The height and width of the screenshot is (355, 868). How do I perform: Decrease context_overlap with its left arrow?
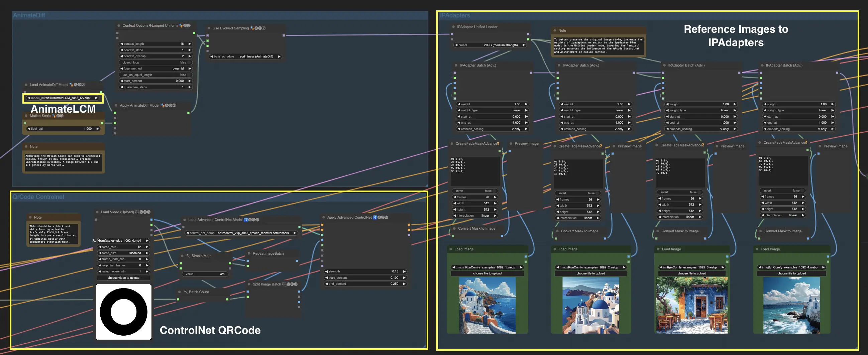pos(122,56)
